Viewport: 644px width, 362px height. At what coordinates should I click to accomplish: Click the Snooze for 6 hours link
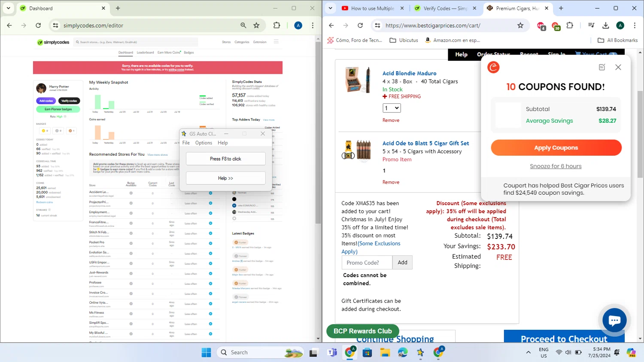coord(556,166)
